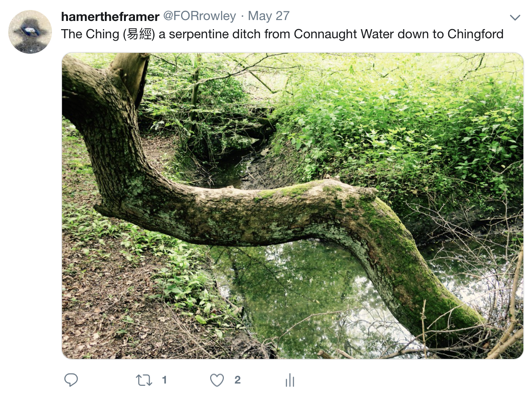
Task: Like the tweet with the heart icon
Action: tap(217, 380)
